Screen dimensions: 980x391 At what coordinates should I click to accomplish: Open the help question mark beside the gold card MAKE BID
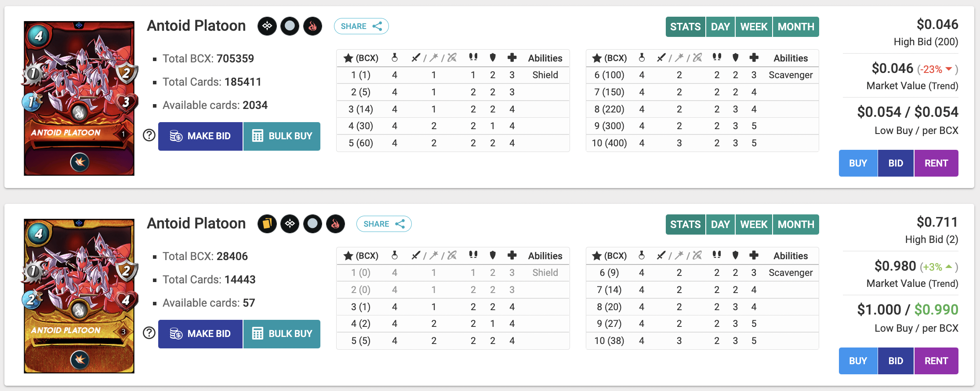[x=149, y=333]
